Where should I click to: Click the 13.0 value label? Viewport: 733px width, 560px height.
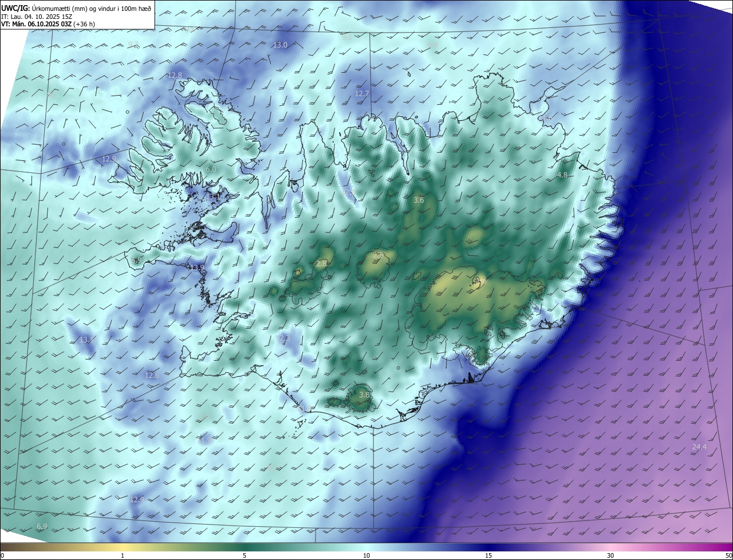click(x=280, y=45)
